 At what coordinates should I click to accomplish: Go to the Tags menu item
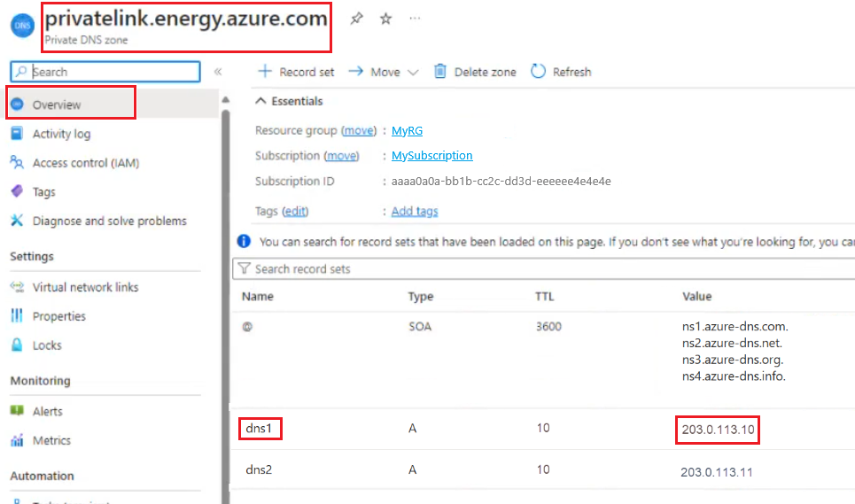pos(43,192)
